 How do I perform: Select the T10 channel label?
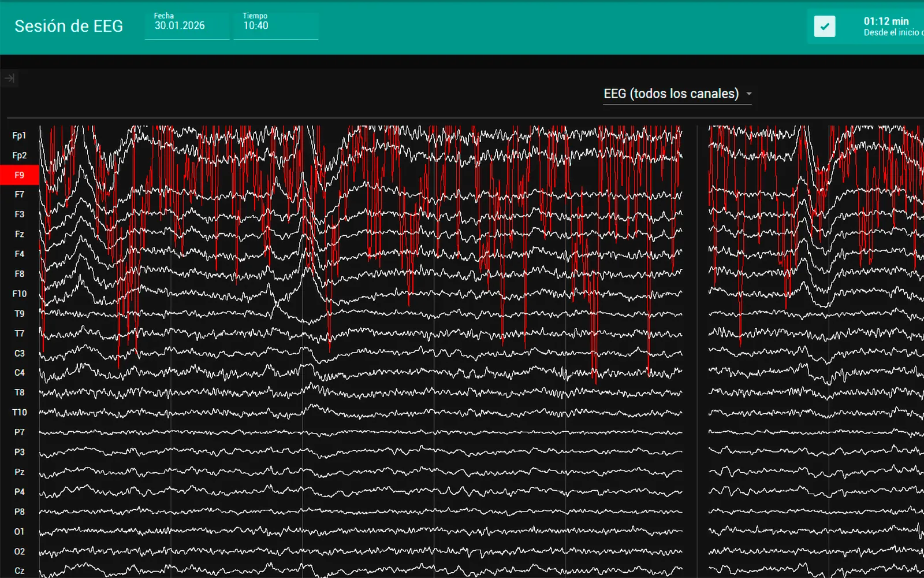point(20,412)
